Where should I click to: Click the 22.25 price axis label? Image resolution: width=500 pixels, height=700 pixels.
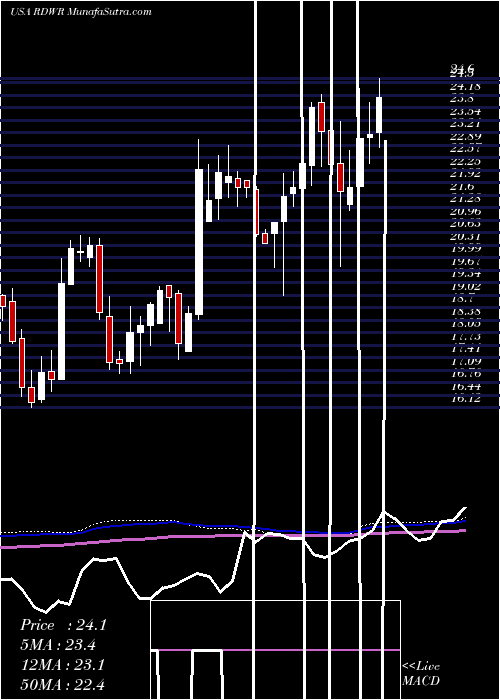(x=465, y=162)
